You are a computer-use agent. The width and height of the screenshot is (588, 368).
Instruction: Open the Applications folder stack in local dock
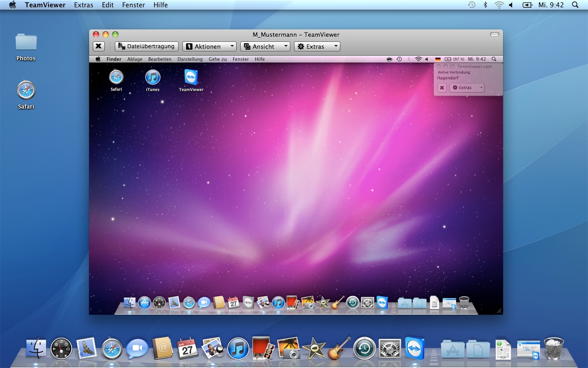coord(452,349)
